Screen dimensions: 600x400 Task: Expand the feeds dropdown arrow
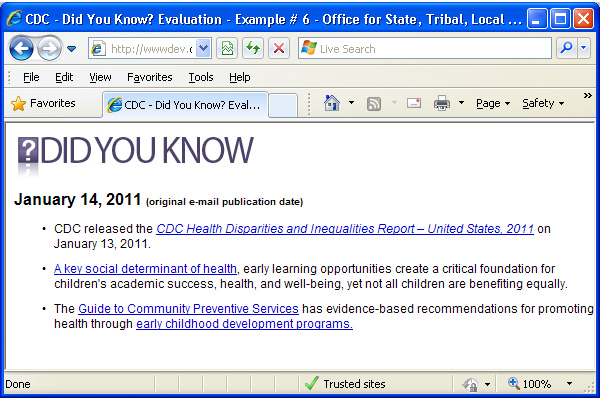[x=394, y=103]
